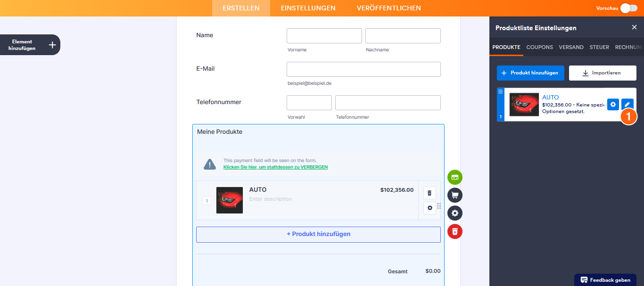Focus the Nachname input field
The height and width of the screenshot is (286, 644).
(x=403, y=36)
